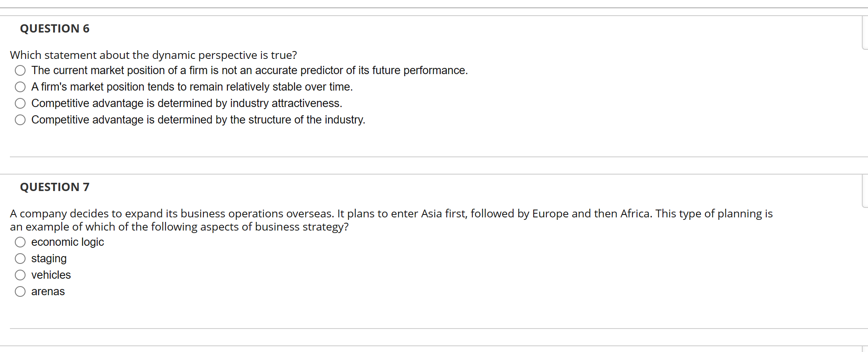Select the "vehicles" answer option

click(x=20, y=275)
